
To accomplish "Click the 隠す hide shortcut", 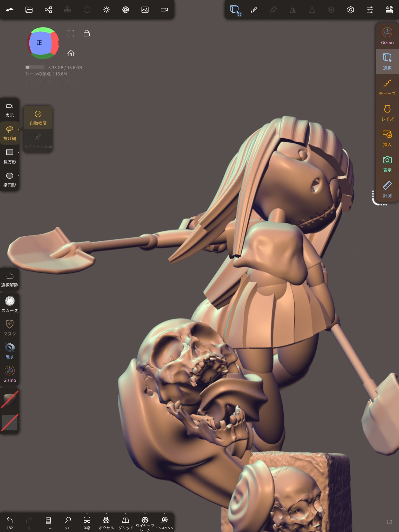I will pyautogui.click(x=10, y=351).
